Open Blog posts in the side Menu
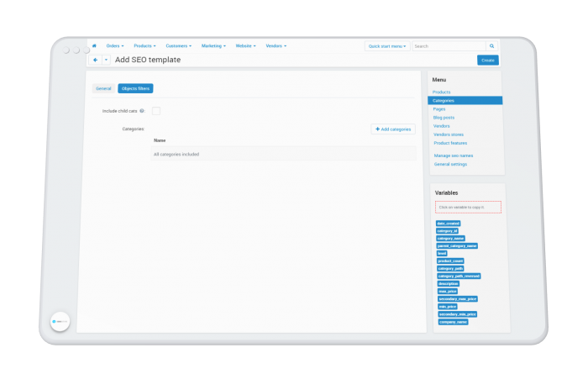Screen dimensions: 588x374 444,118
